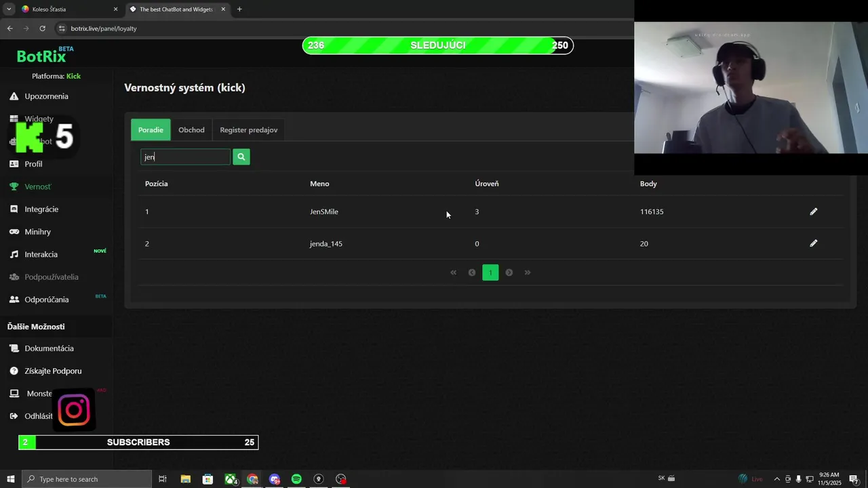Go to last page of pagination
Viewport: 868px width, 488px height.
528,272
